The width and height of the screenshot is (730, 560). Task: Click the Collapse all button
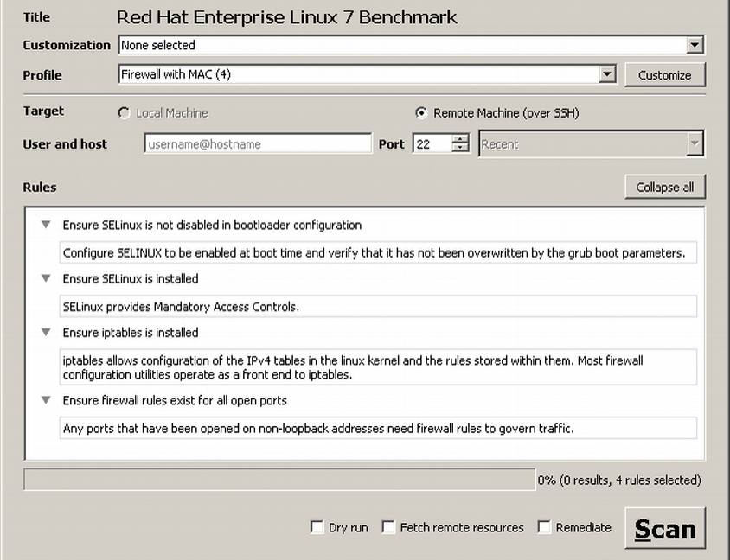tap(665, 187)
